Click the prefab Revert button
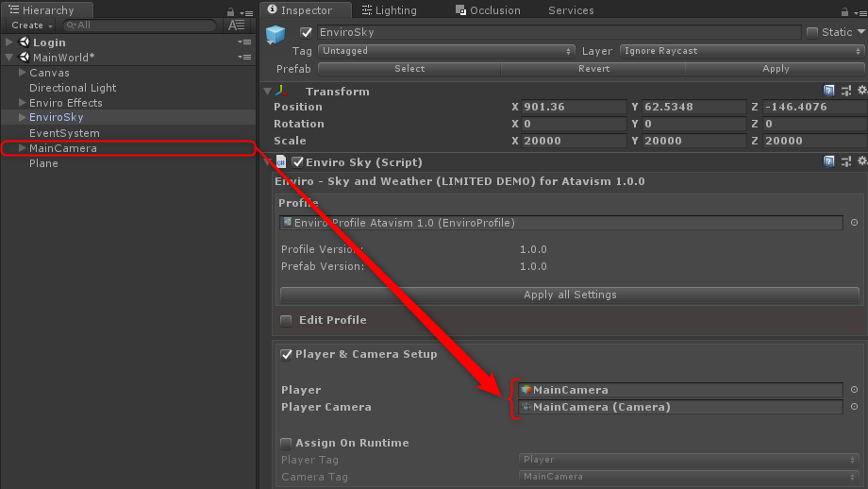The image size is (868, 489). (x=593, y=69)
